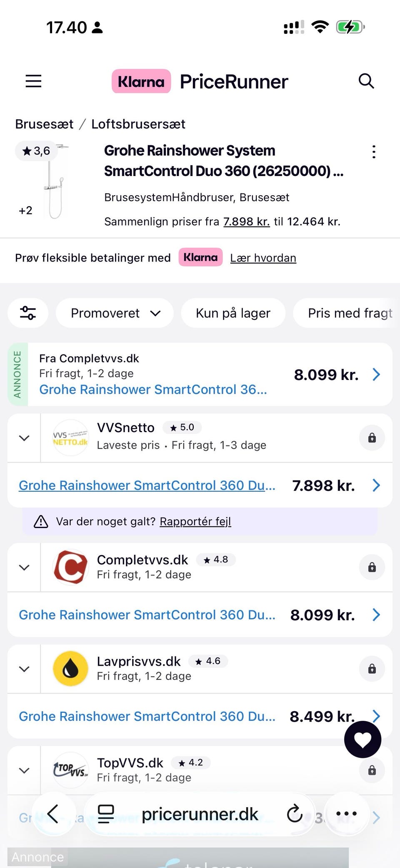Tap the browser reload icon
The height and width of the screenshot is (868, 400).
point(295,814)
